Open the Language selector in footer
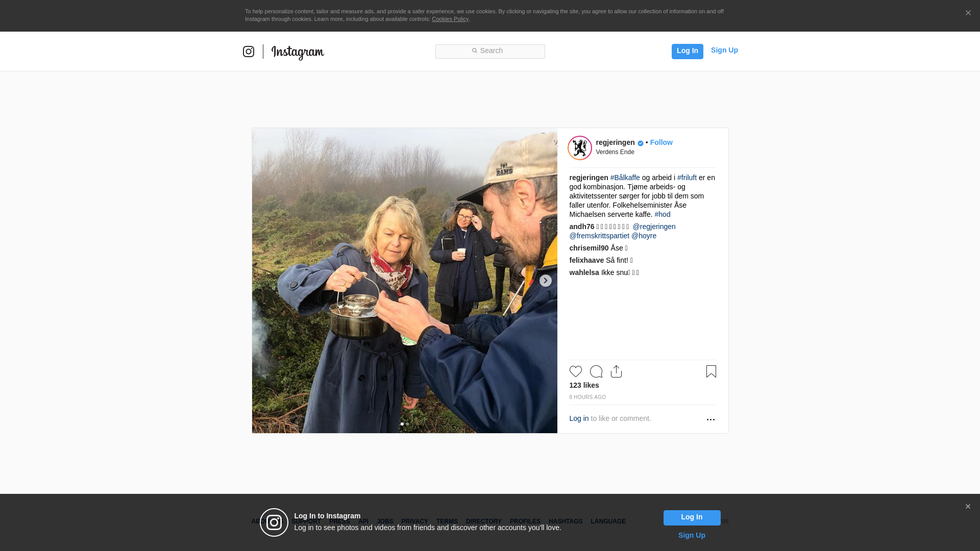 pyautogui.click(x=608, y=521)
